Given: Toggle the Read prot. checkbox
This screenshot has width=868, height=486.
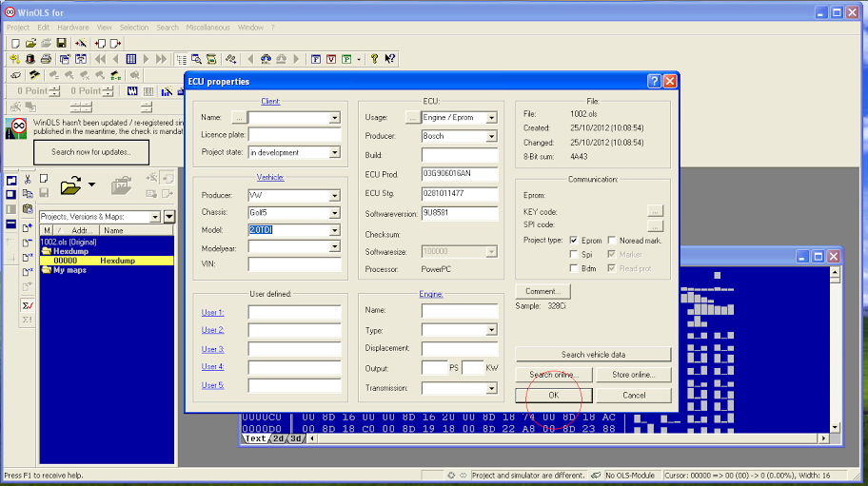Looking at the screenshot, I should [612, 268].
